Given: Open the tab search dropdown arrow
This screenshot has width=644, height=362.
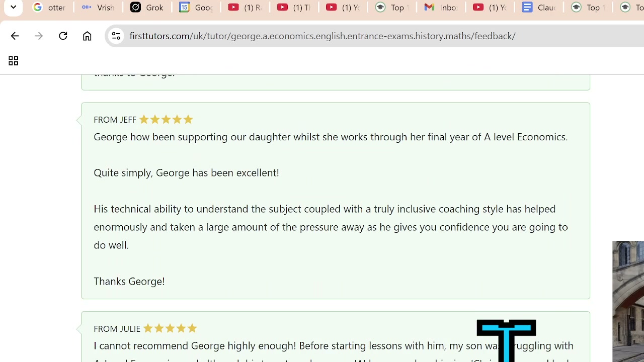Looking at the screenshot, I should (14, 8).
